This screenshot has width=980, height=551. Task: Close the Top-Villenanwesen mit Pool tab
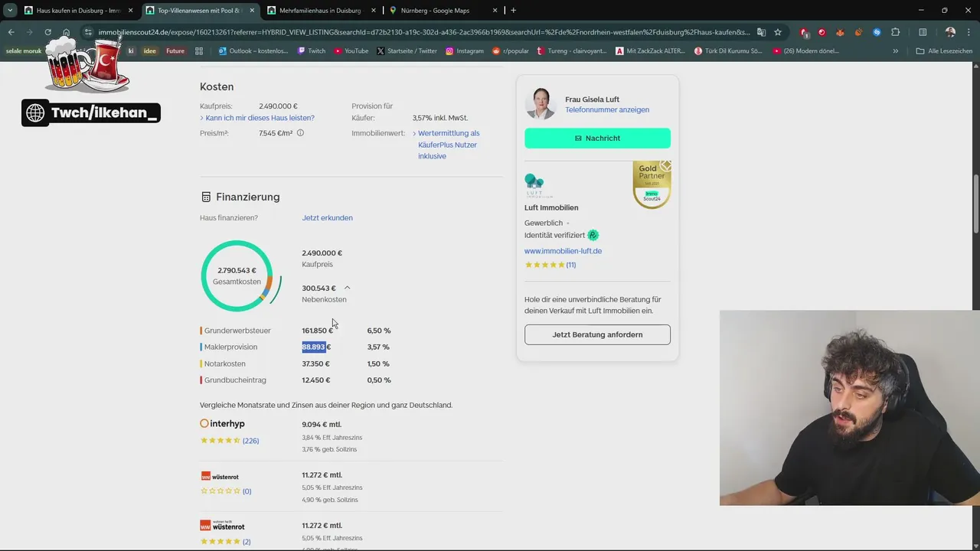click(x=252, y=11)
